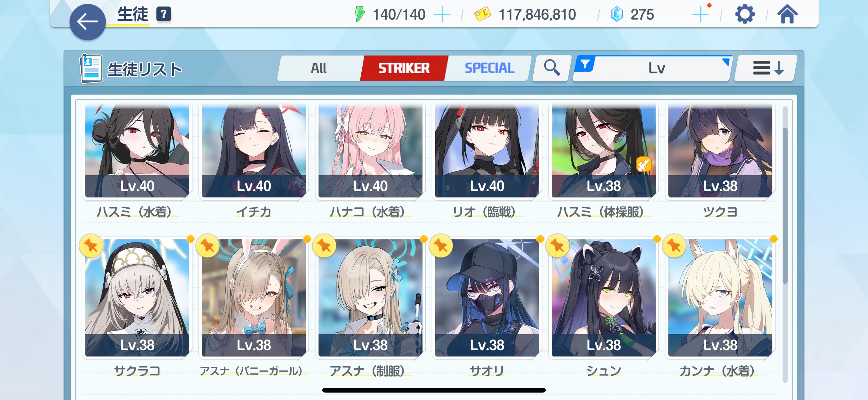Image resolution: width=868 pixels, height=400 pixels.
Task: Expand sort options via blue corner triangle
Action: [x=726, y=62]
